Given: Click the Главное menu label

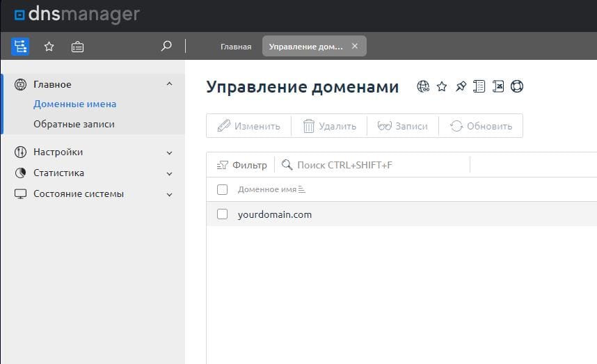Looking at the screenshot, I should (52, 84).
